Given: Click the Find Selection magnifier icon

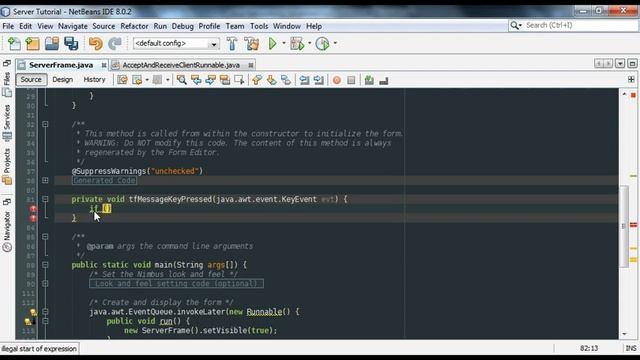Looking at the screenshot, I should [x=182, y=80].
